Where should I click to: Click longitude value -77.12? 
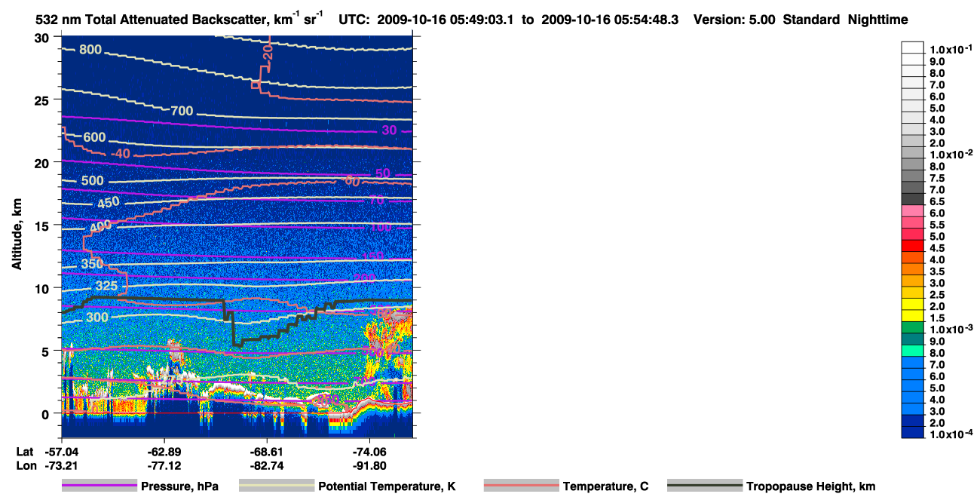(164, 466)
